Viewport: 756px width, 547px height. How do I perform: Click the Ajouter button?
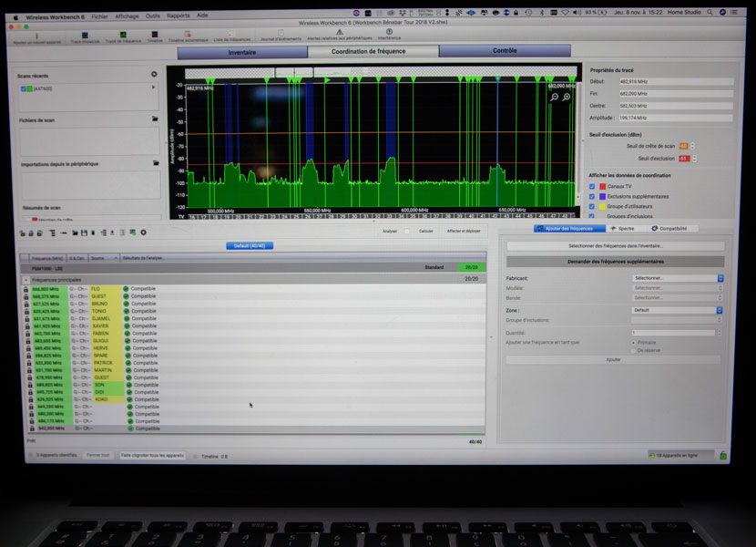pyautogui.click(x=613, y=360)
